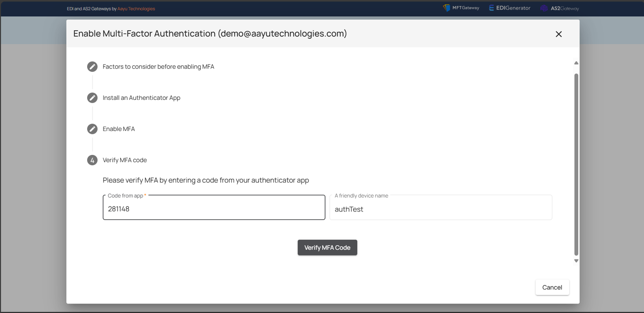Open the Aayu Technologies link in header

click(x=136, y=9)
